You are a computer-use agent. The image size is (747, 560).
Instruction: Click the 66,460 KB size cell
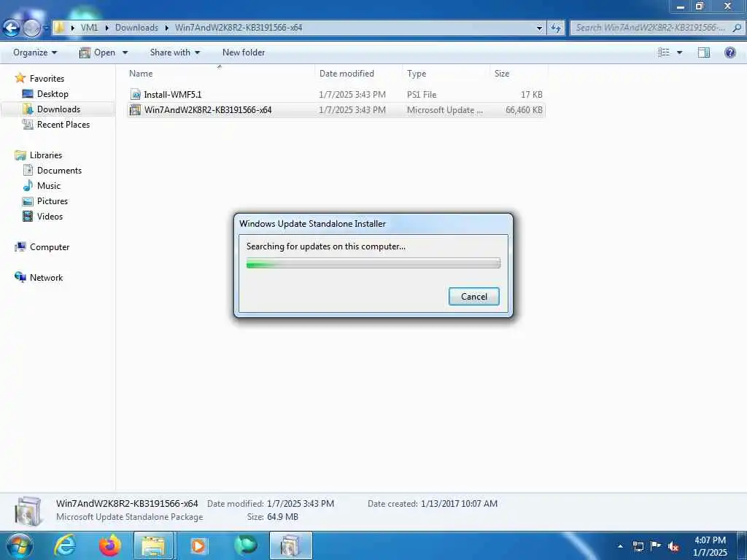click(524, 110)
